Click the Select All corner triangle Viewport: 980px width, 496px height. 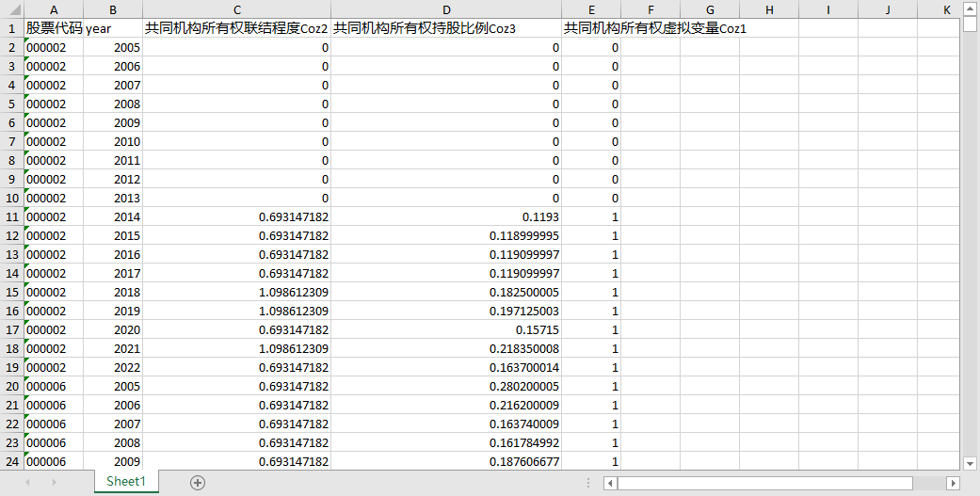(x=11, y=10)
